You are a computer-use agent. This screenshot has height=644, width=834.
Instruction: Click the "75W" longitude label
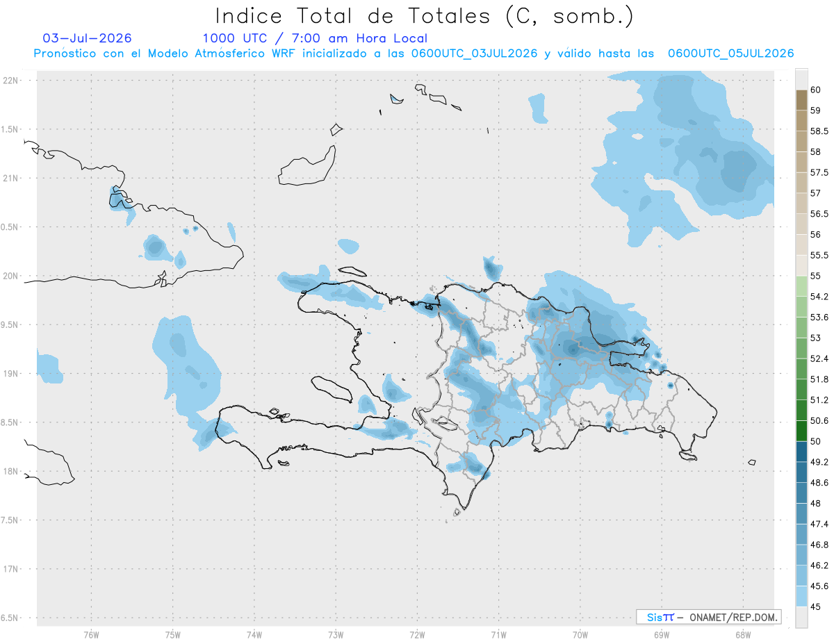[172, 634]
